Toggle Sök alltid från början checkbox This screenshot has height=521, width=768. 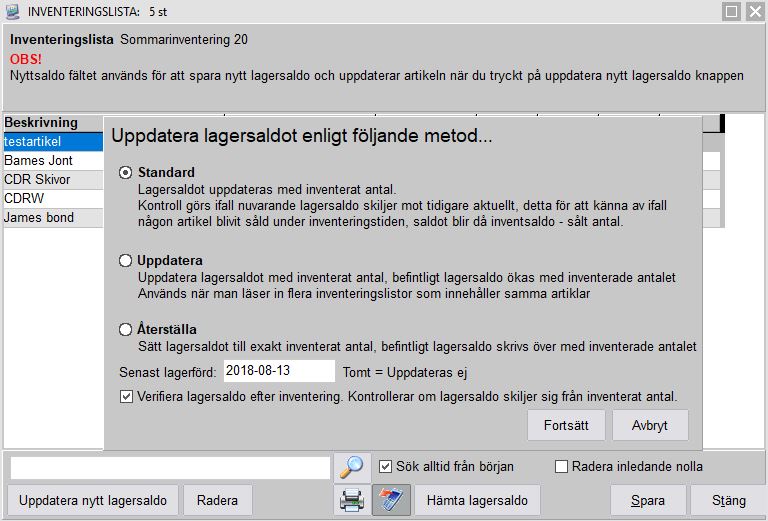(386, 466)
